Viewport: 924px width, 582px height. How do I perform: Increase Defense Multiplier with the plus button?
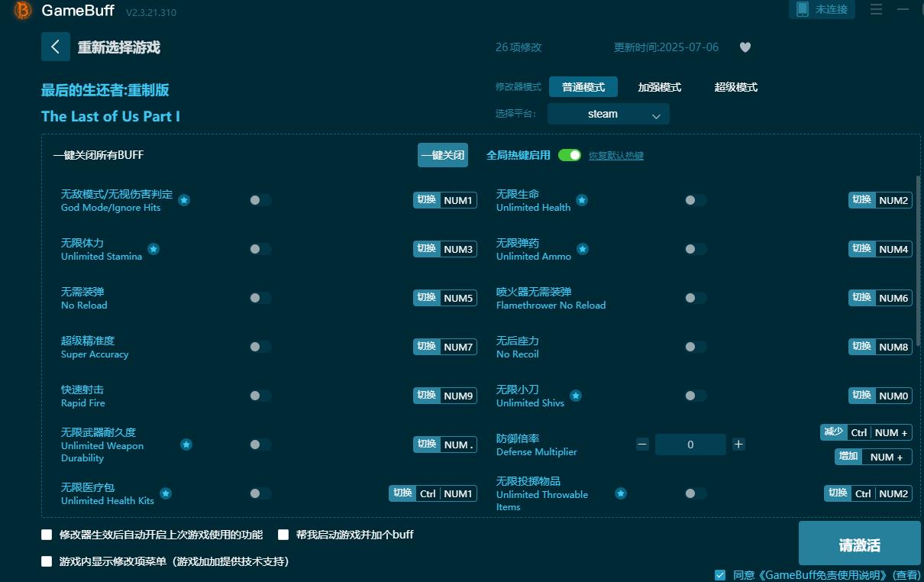point(738,444)
